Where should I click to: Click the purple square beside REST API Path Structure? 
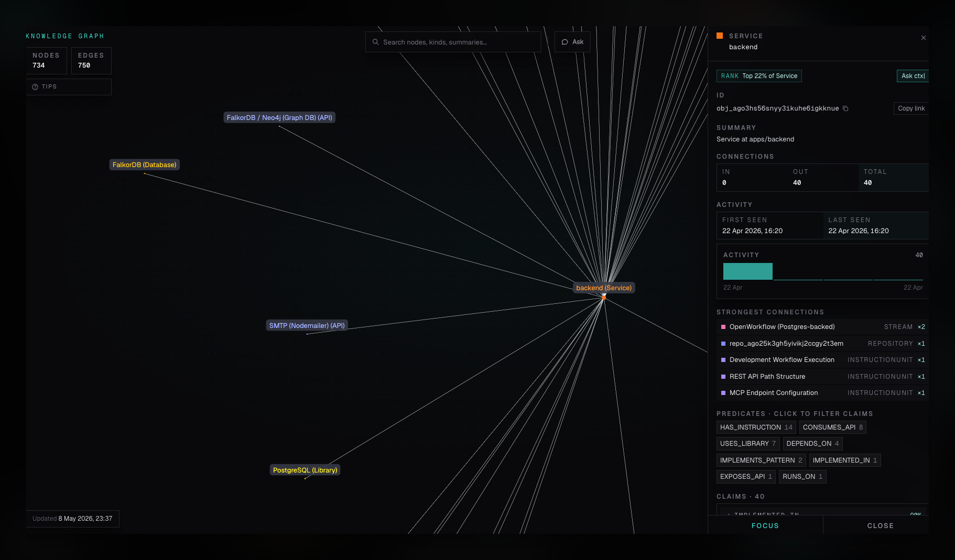pos(723,377)
